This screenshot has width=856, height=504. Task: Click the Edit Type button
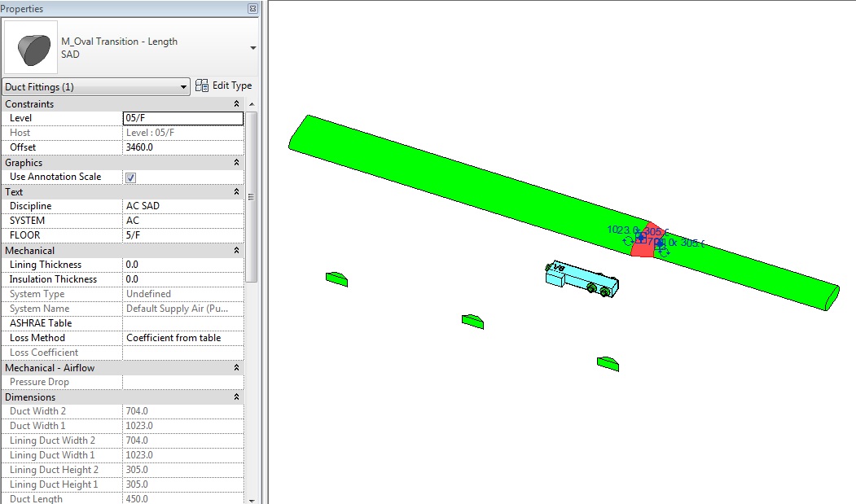(224, 85)
